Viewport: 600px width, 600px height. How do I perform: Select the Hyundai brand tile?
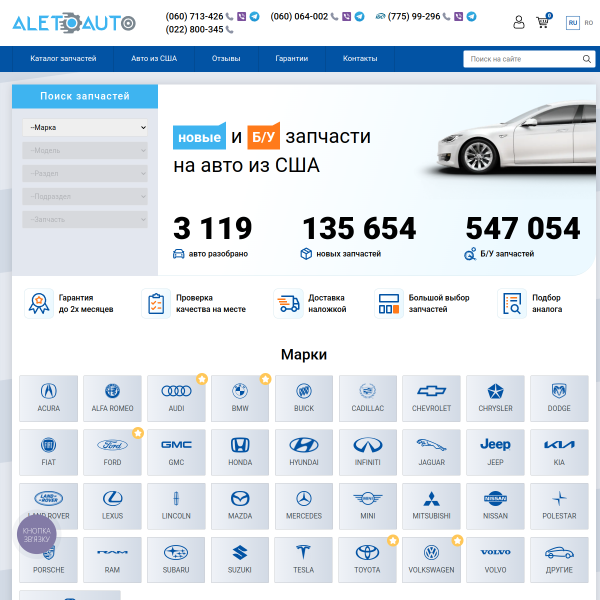click(304, 452)
